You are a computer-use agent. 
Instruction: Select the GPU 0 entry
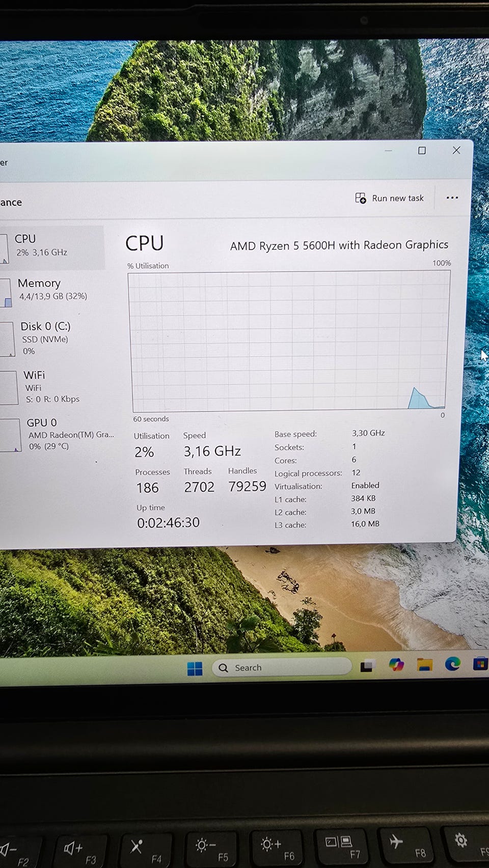[56, 434]
